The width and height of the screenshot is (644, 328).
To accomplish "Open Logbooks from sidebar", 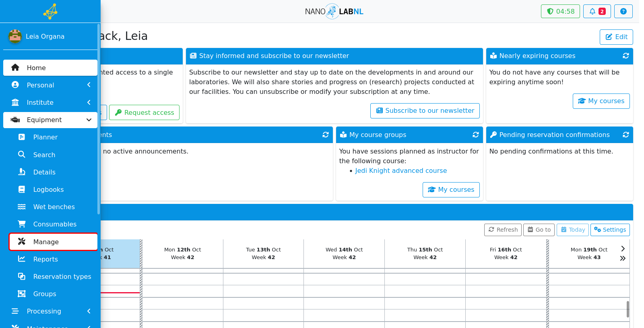I will point(53,189).
